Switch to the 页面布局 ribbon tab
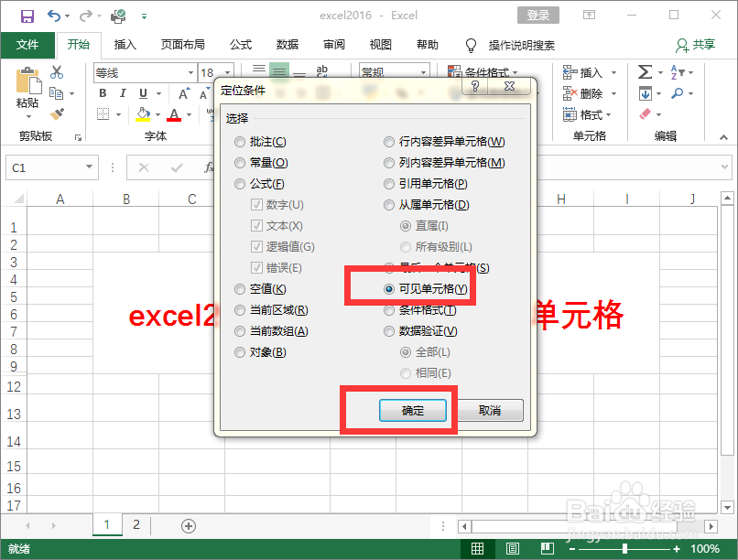The image size is (738, 560). coord(182,45)
